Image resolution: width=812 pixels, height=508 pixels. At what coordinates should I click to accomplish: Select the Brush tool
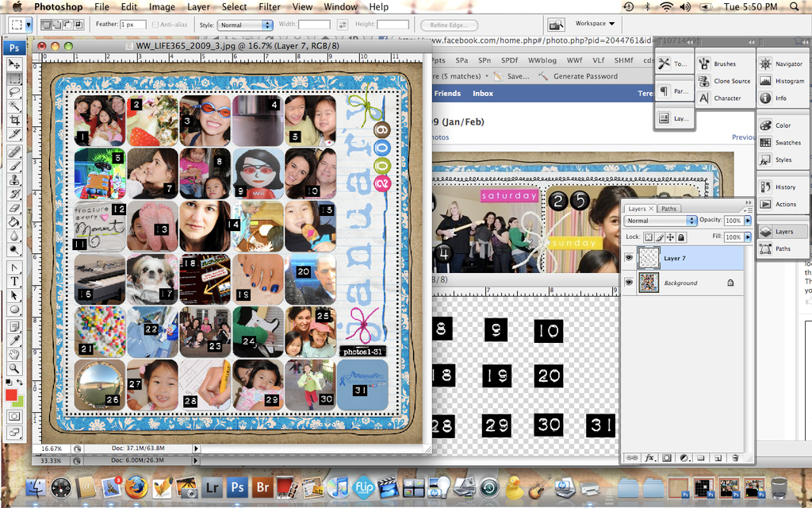(x=14, y=166)
